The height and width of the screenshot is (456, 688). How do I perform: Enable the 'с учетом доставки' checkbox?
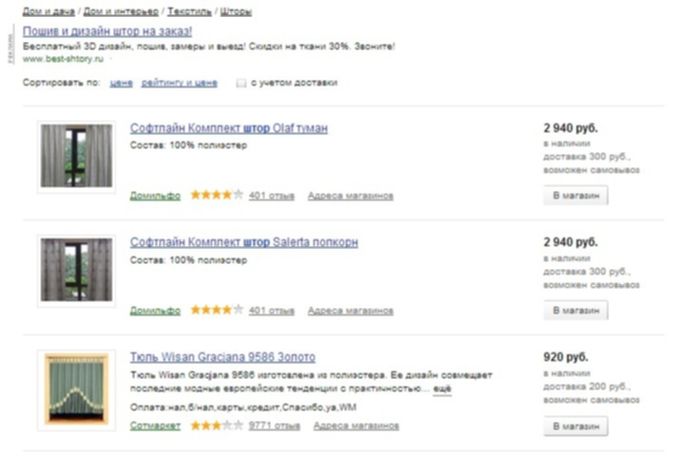(241, 83)
